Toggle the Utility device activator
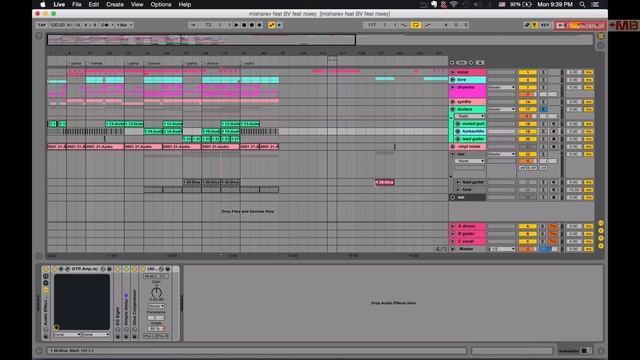 pyautogui.click(x=143, y=269)
